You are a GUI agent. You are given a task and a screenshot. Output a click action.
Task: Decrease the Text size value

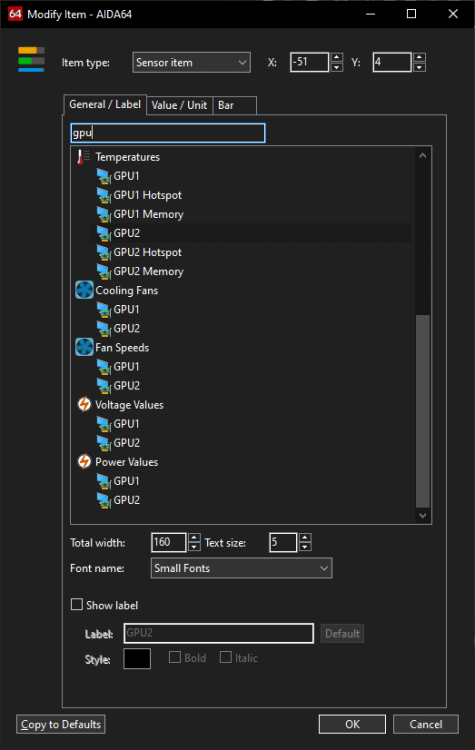(305, 548)
